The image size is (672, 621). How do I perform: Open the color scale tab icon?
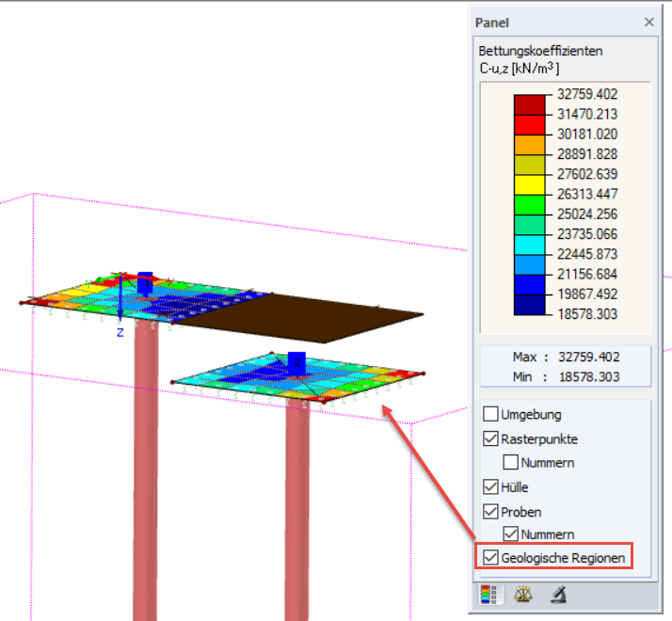pyautogui.click(x=489, y=595)
